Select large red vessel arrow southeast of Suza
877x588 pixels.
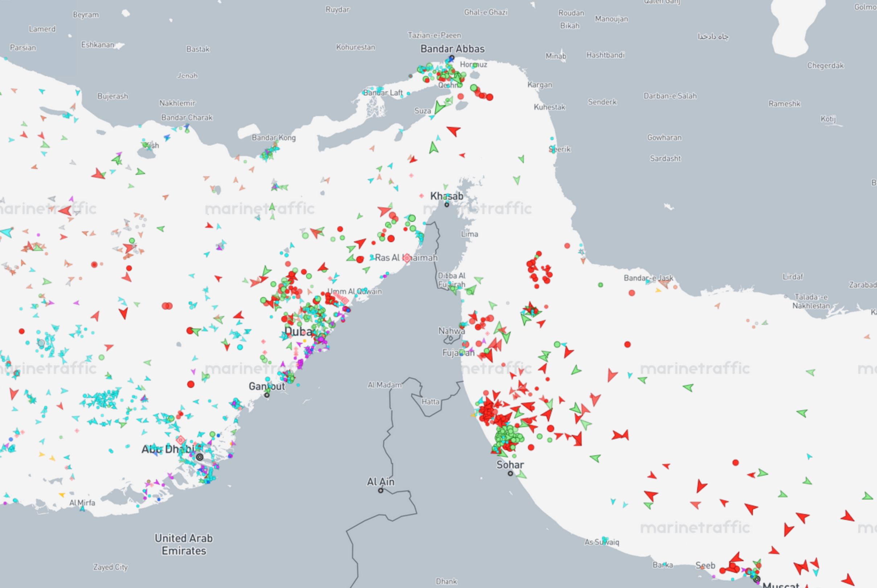454,131
